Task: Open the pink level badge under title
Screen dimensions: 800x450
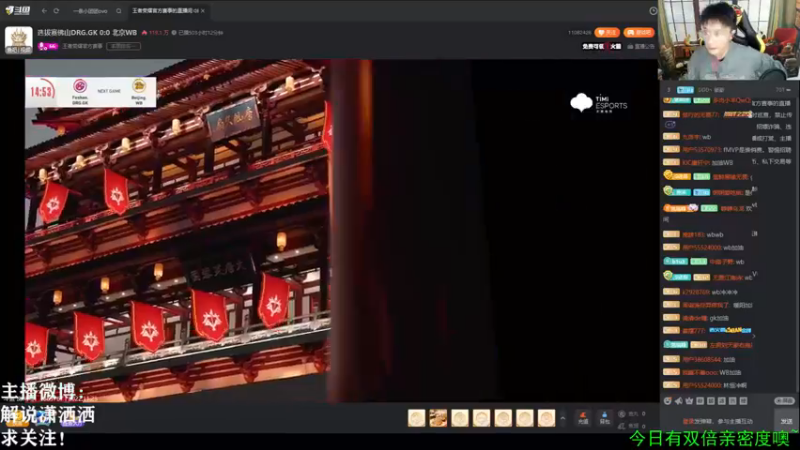Action: click(48, 46)
